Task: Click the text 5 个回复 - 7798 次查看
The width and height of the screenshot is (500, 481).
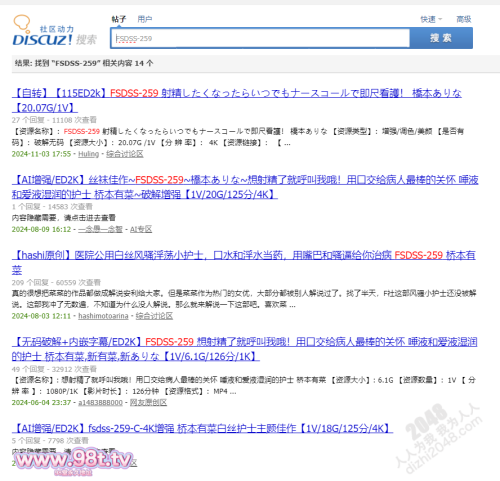Action: click(50, 441)
